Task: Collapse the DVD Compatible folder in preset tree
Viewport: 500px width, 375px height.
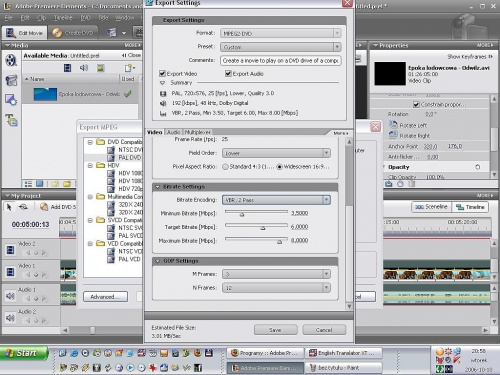Action: click(x=90, y=142)
